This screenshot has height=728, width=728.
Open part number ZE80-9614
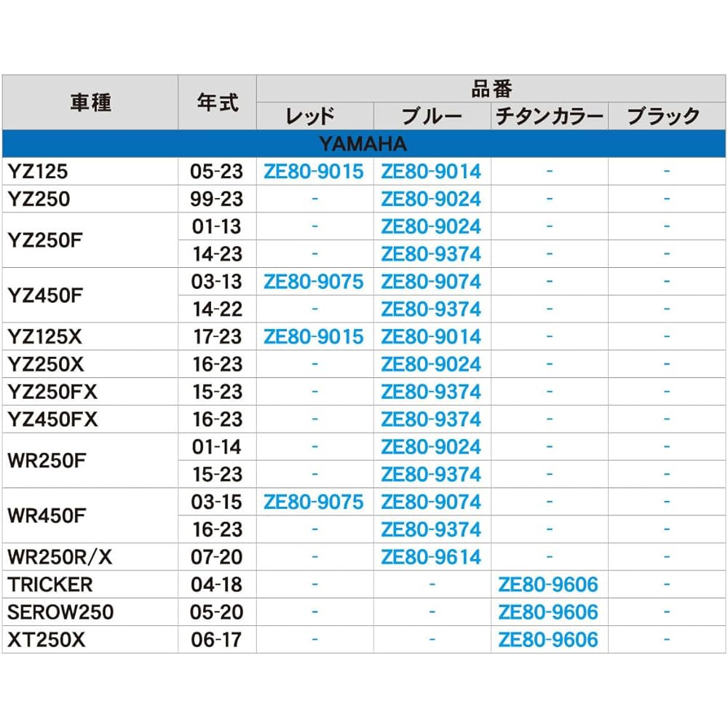(x=431, y=557)
